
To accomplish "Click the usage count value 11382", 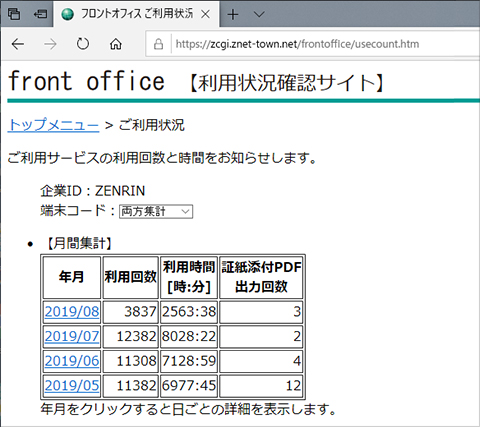I will pyautogui.click(x=136, y=386).
